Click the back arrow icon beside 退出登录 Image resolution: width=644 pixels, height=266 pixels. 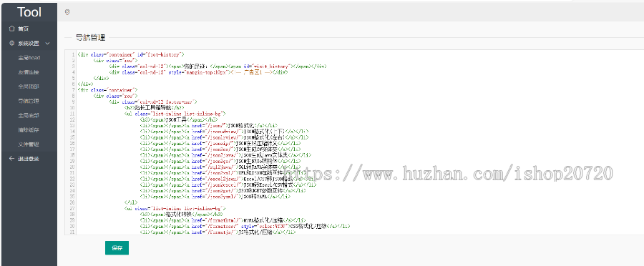(11, 159)
